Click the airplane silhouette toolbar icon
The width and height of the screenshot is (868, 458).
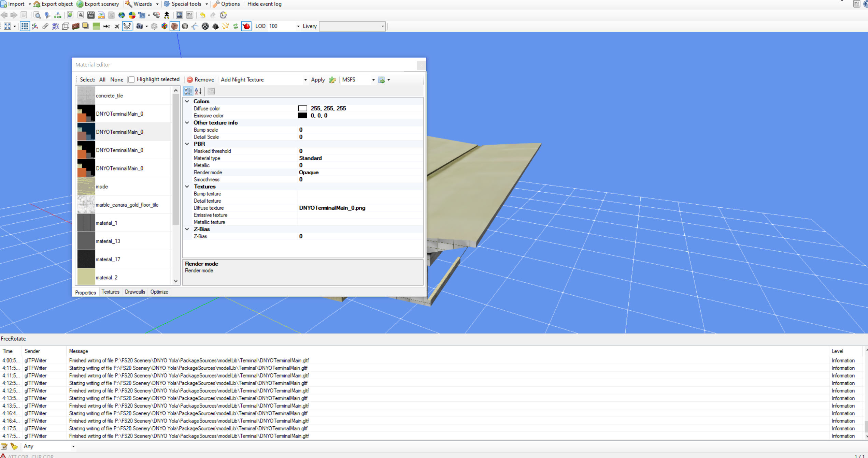coord(117,26)
